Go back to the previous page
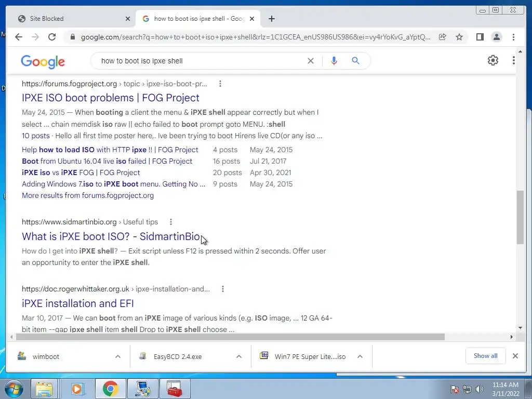This screenshot has height=399, width=532. (19, 37)
